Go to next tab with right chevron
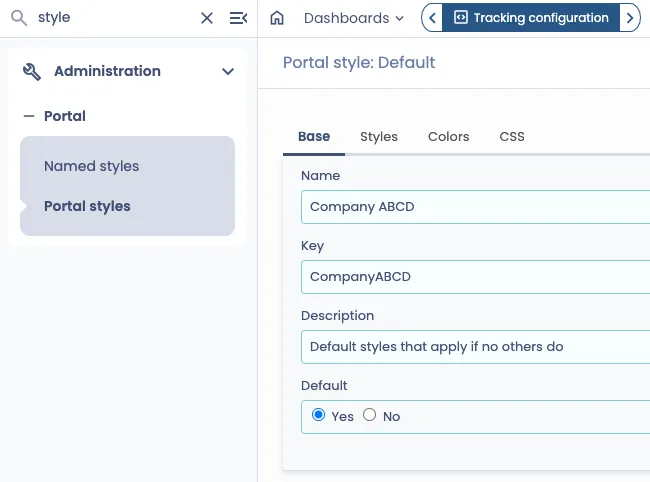The image size is (650, 482). tap(630, 18)
